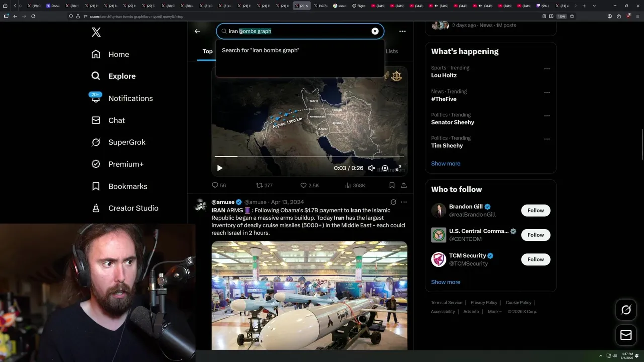The image size is (644, 362).
Task: Follow Brandon Gill
Action: [536, 210]
